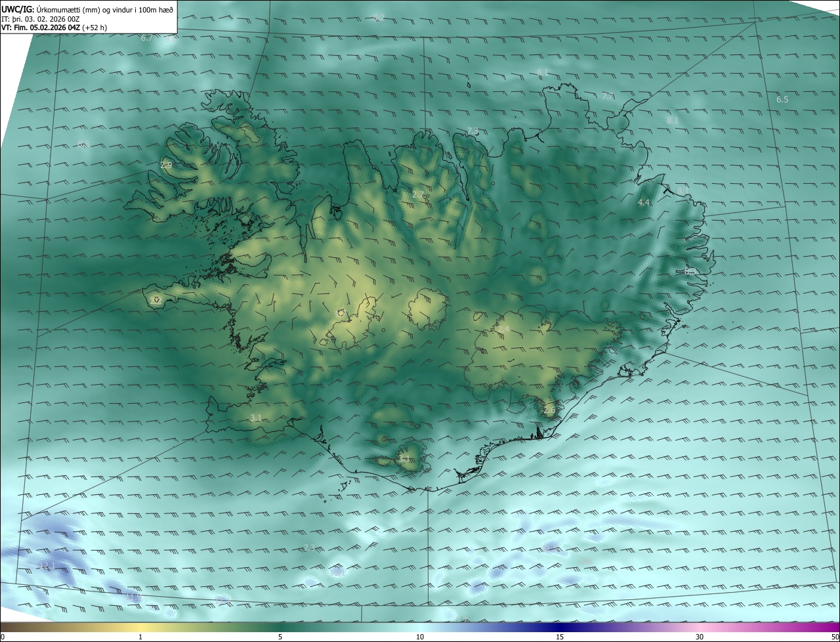Click the 7.3 value at the north coast peninsula tip
The image size is (840, 642).
point(472,132)
